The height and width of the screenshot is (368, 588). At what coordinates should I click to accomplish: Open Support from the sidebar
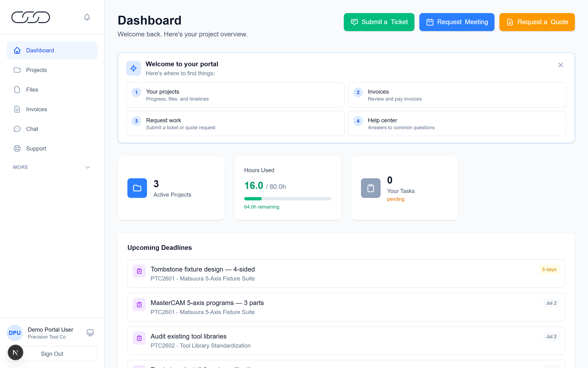[52, 148]
